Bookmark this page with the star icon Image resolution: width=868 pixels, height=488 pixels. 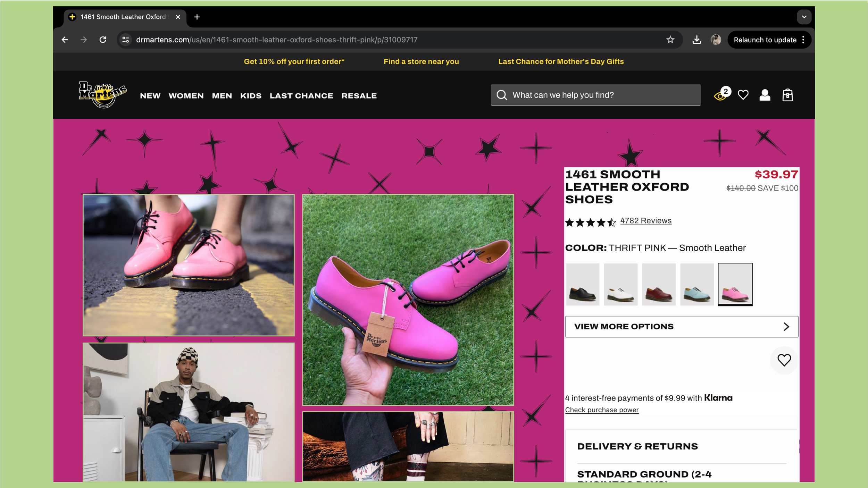click(x=670, y=40)
